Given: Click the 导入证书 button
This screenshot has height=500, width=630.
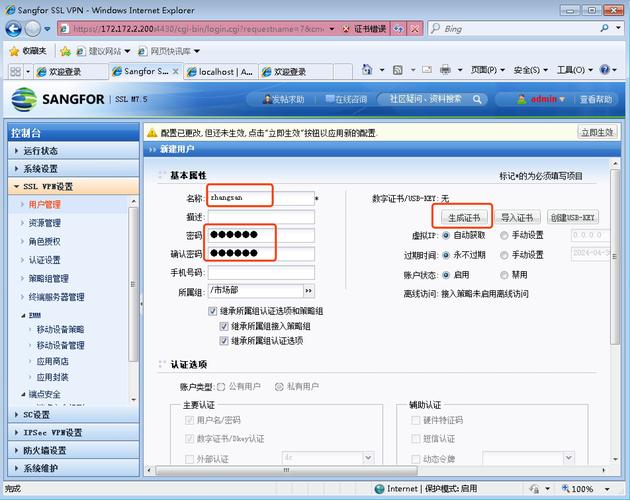Looking at the screenshot, I should (517, 218).
